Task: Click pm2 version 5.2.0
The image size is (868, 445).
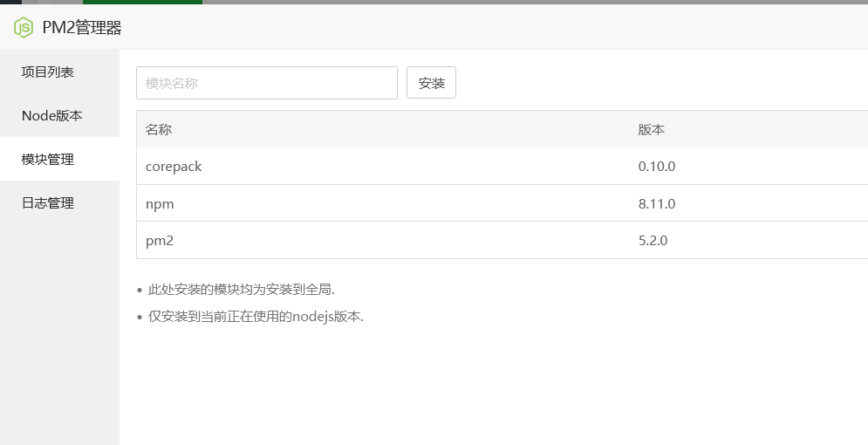Action: (653, 240)
